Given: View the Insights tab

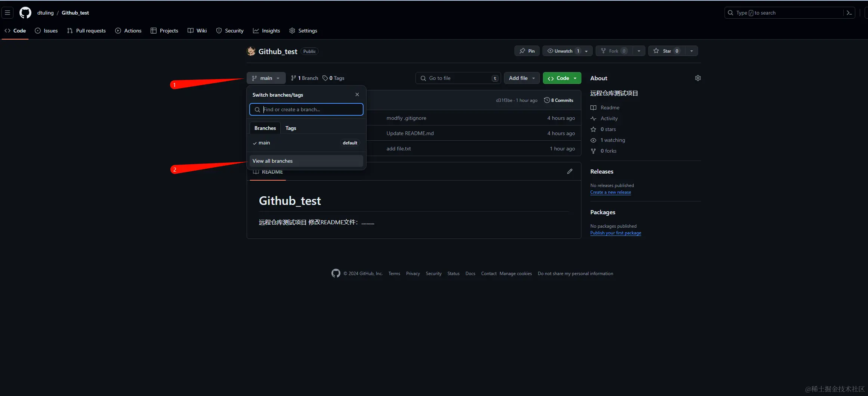Looking at the screenshot, I should (x=266, y=31).
